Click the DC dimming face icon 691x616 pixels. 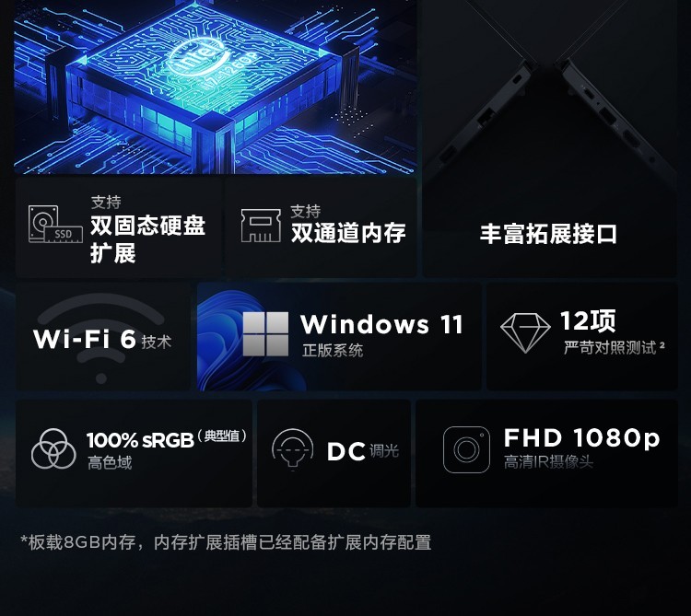293,449
